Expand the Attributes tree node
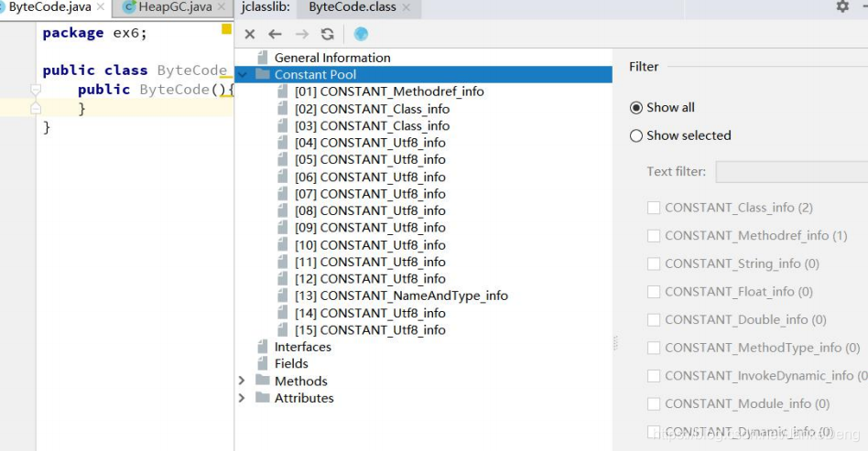 [242, 398]
